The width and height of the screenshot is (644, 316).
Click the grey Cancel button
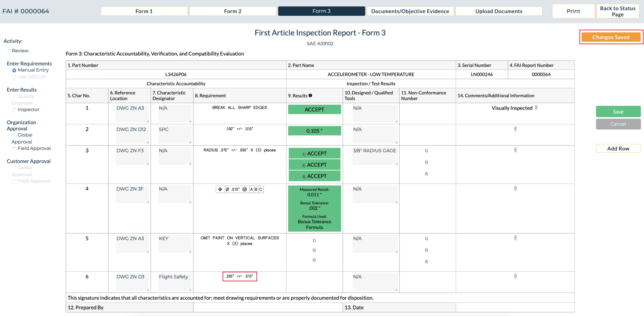(618, 124)
